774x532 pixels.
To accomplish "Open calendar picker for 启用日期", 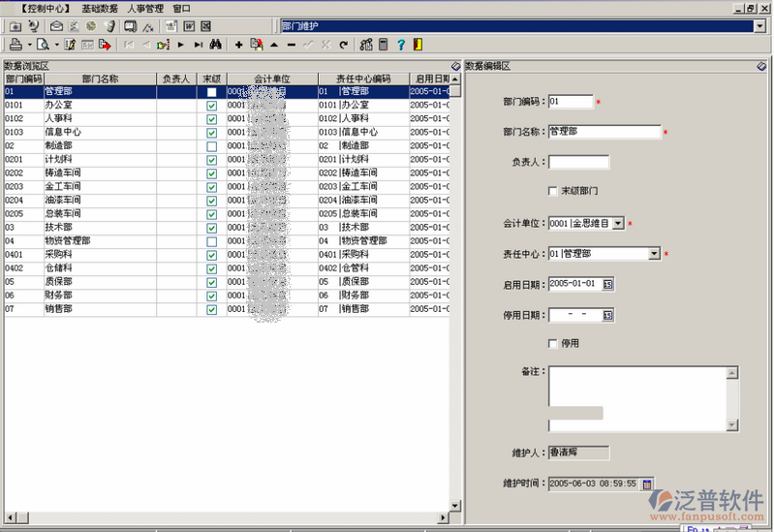I will [x=607, y=285].
